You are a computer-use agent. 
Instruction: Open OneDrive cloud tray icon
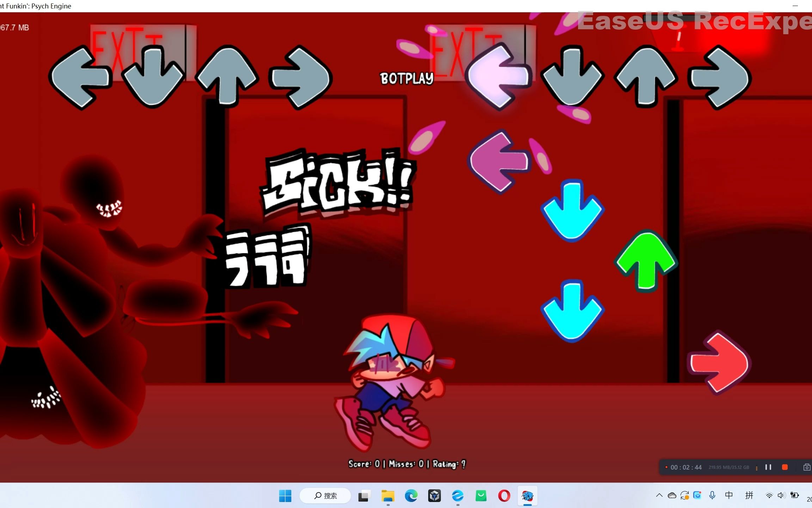[x=672, y=495]
